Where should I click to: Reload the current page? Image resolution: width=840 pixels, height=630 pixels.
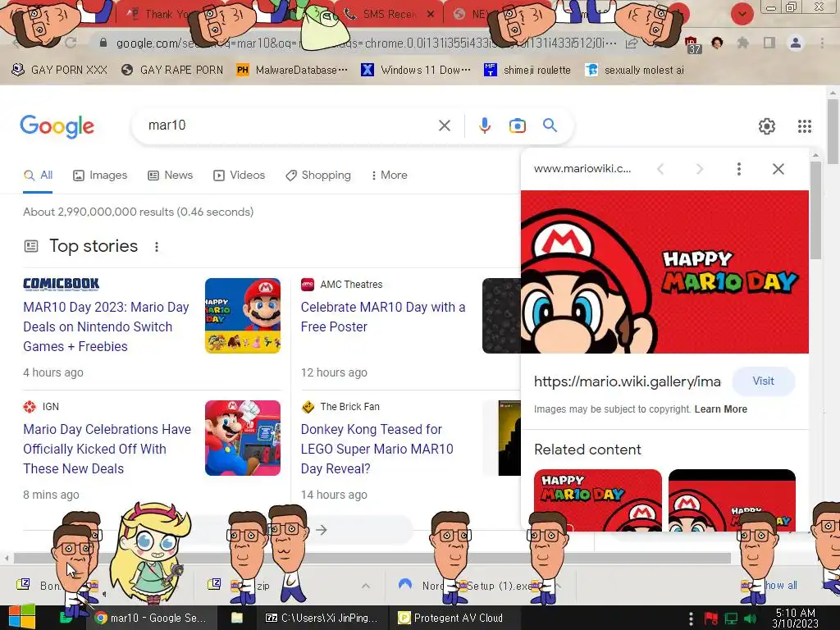click(x=71, y=43)
